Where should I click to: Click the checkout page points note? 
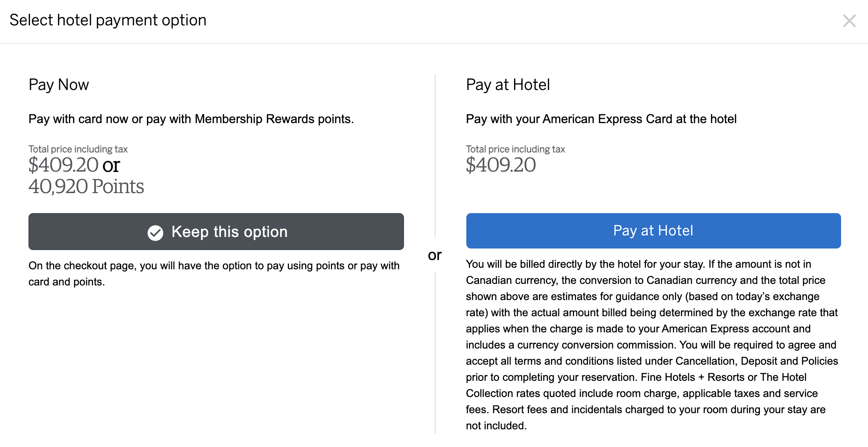(x=214, y=274)
